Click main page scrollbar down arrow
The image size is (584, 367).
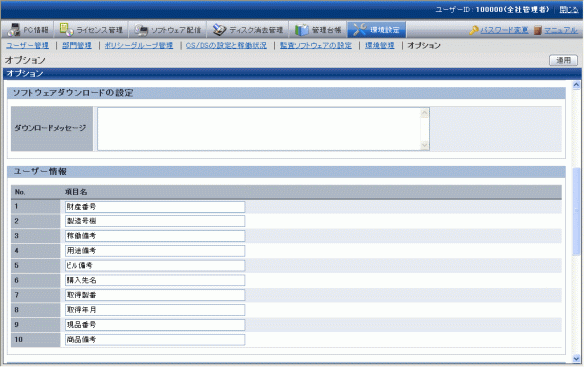[576, 359]
